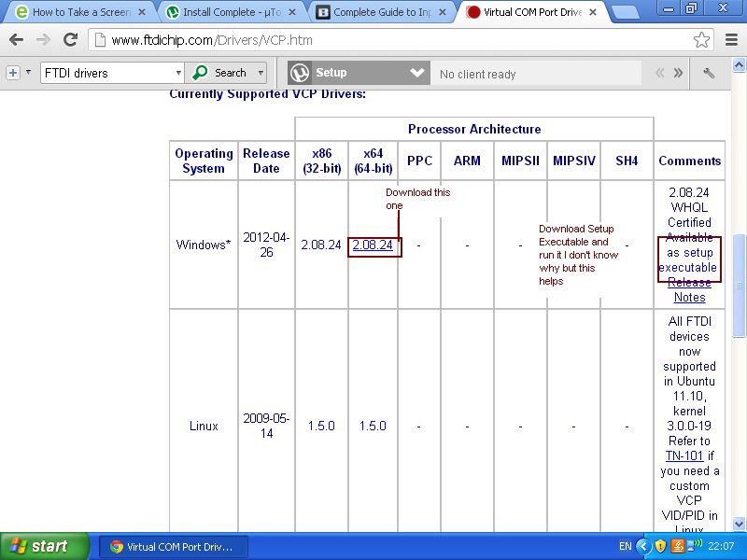Image resolution: width=747 pixels, height=560 pixels.
Task: Open the Windows start menu
Action: pos(44,546)
